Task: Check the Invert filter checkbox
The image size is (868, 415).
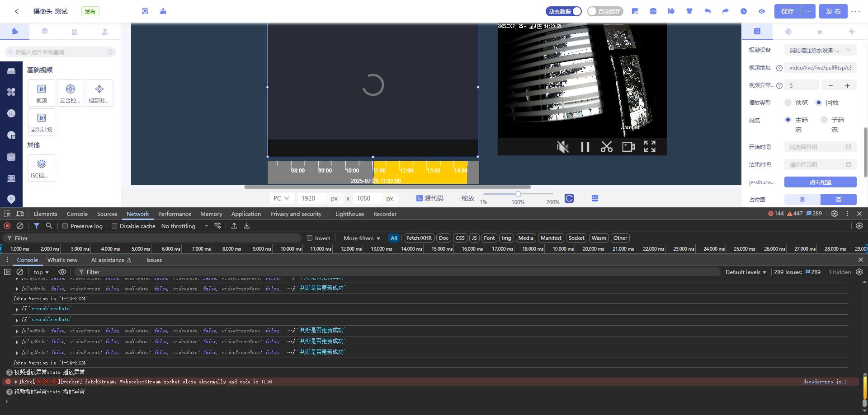Action: 310,238
